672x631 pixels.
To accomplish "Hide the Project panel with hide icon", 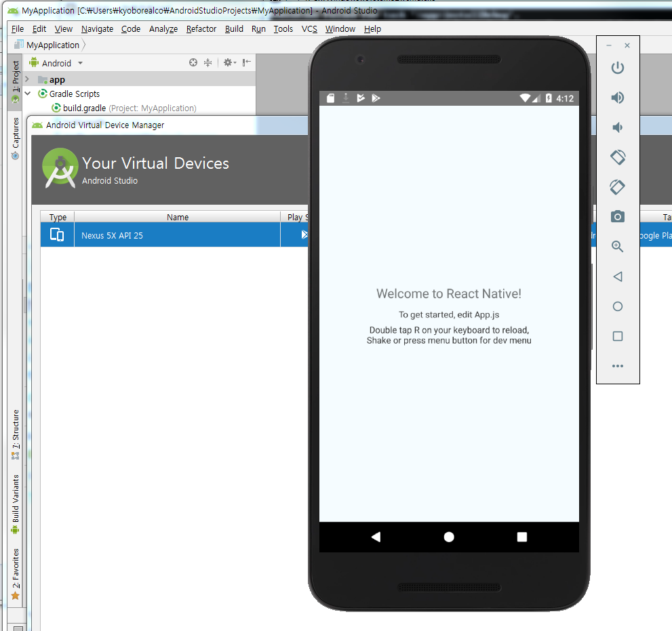I will pos(246,62).
